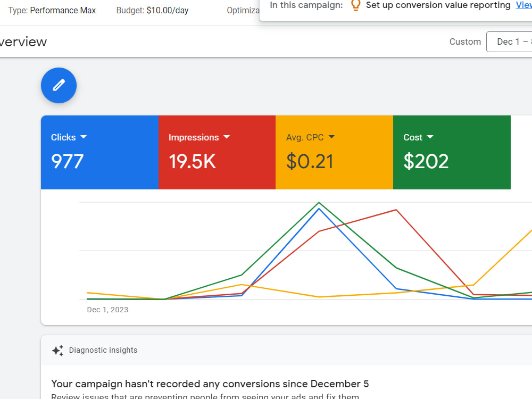Viewport: 532px width, 399px height.
Task: Select the green Cost scorecard showing $202
Action: tap(452, 152)
